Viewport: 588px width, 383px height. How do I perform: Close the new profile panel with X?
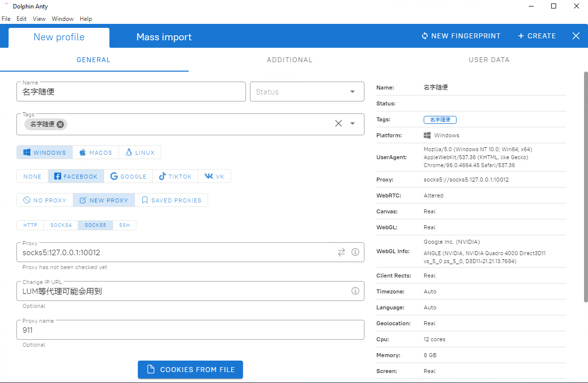576,36
